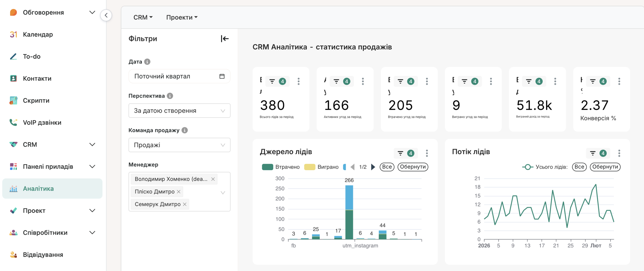The height and width of the screenshot is (271, 644).
Task: Open the three-dot menu on the 205 card
Action: [427, 81]
